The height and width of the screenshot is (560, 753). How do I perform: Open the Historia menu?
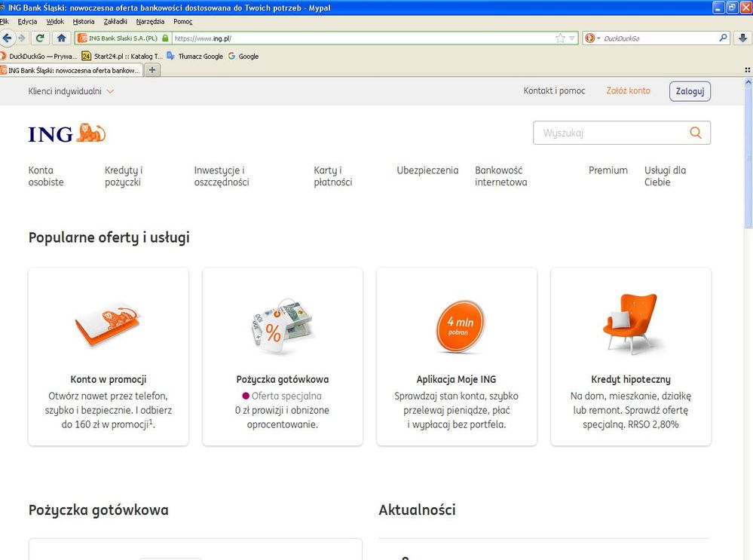pos(84,22)
